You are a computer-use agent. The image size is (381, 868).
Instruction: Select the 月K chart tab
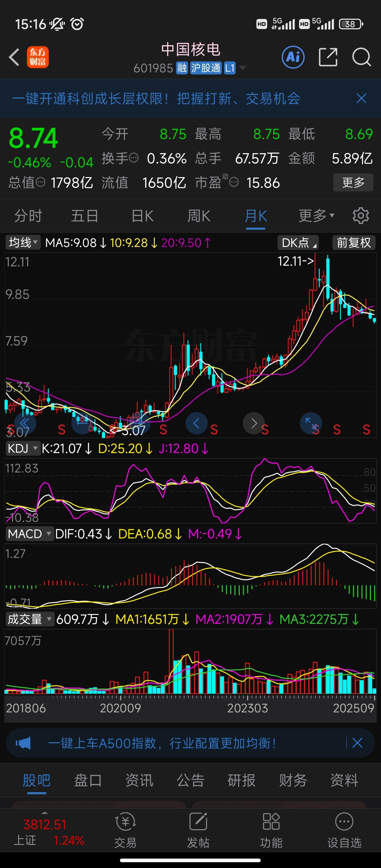[x=256, y=216]
